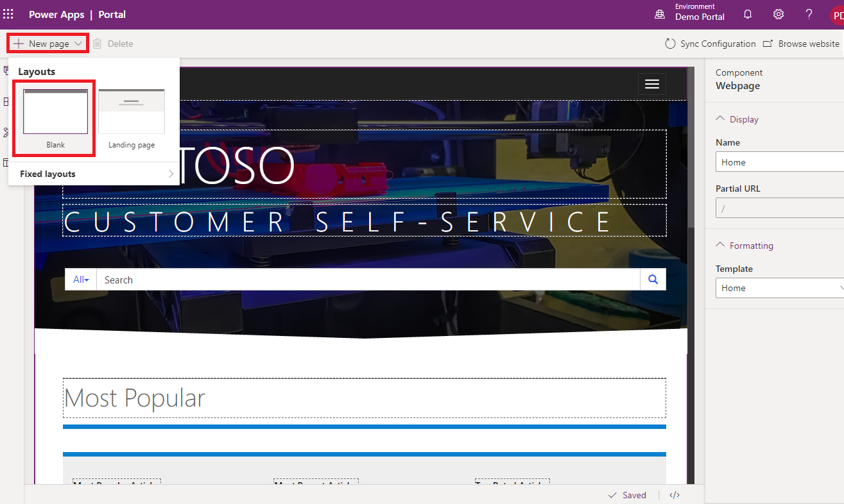Image resolution: width=844 pixels, height=504 pixels.
Task: Click the Partial URL field
Action: pos(780,208)
